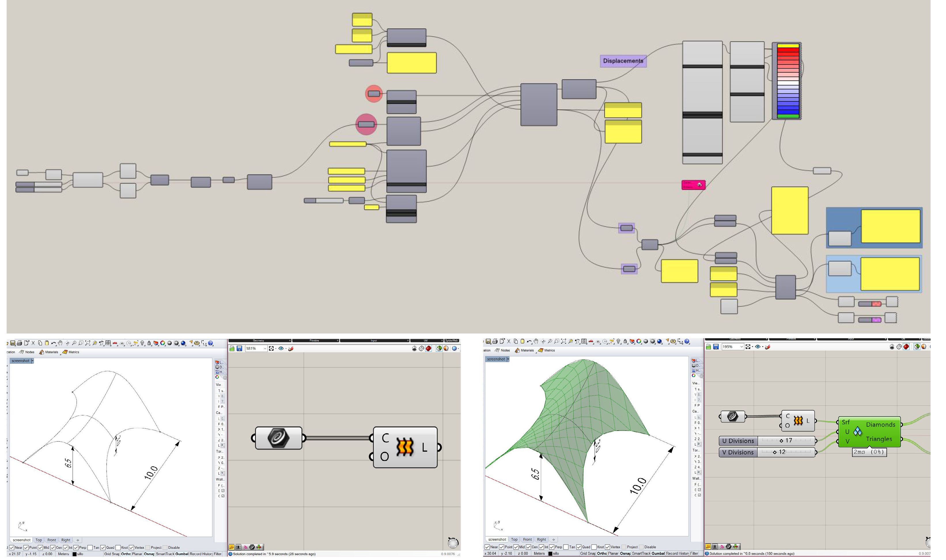Click the sketch pen icon in the 381% canvas toolbar
The height and width of the screenshot is (560, 946).
[291, 349]
